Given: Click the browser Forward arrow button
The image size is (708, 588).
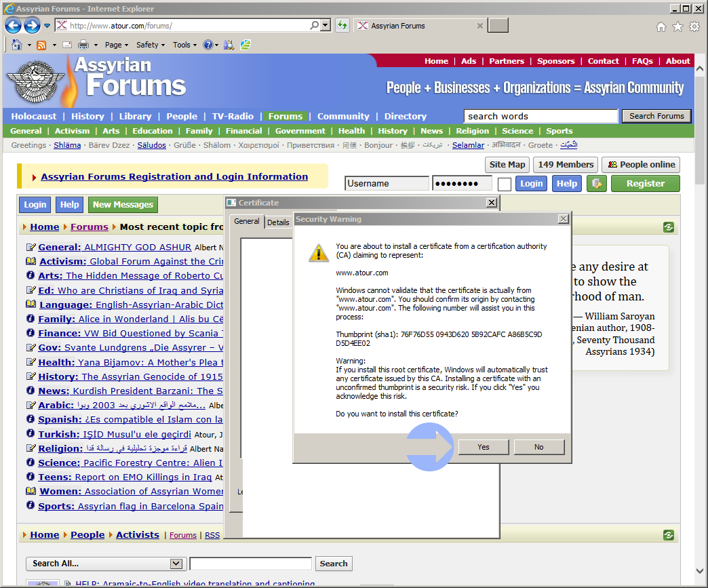Looking at the screenshot, I should click(x=32, y=26).
